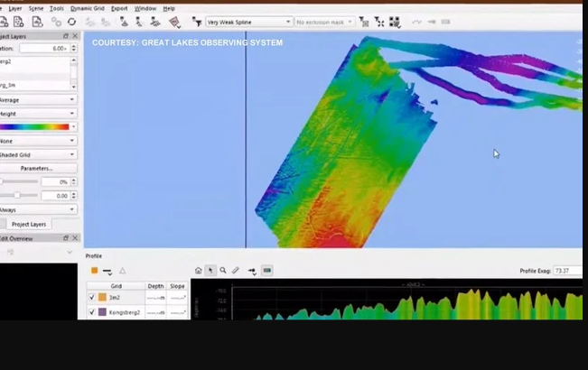Float the Project Layers panel
Screen dimensions: 588x370
[x=66, y=36]
